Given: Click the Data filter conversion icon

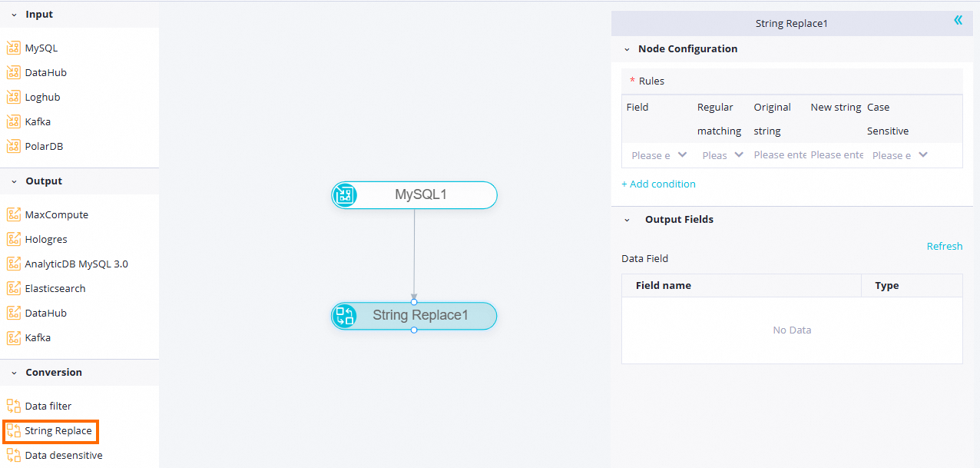Looking at the screenshot, I should coord(13,406).
